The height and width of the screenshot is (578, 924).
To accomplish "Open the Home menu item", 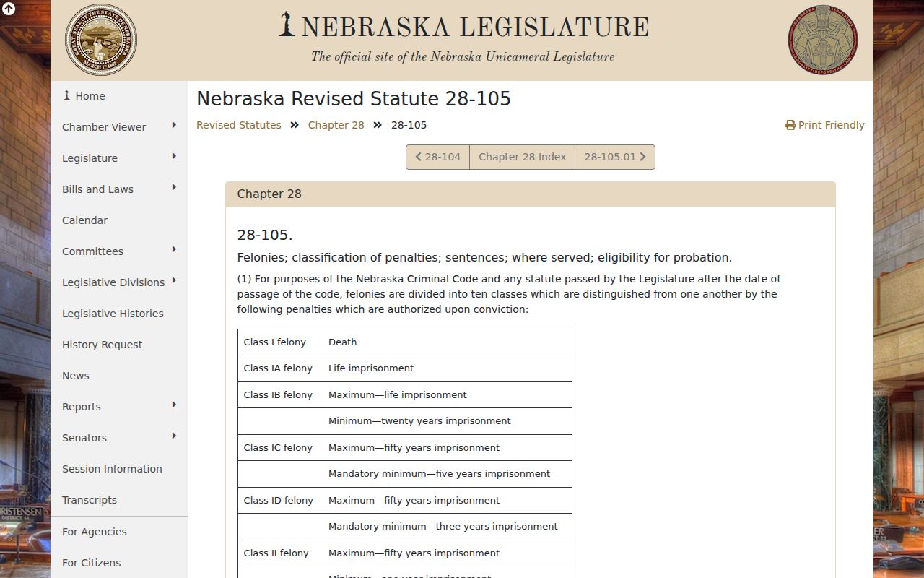I will (x=119, y=96).
